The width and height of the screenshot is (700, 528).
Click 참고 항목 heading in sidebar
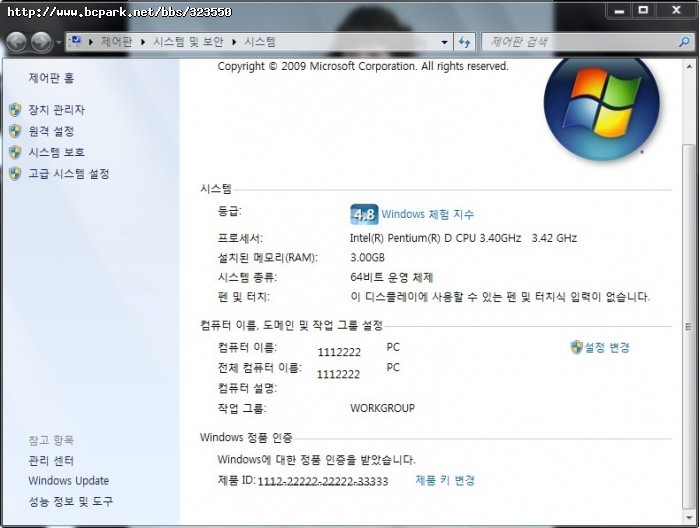tap(51, 440)
